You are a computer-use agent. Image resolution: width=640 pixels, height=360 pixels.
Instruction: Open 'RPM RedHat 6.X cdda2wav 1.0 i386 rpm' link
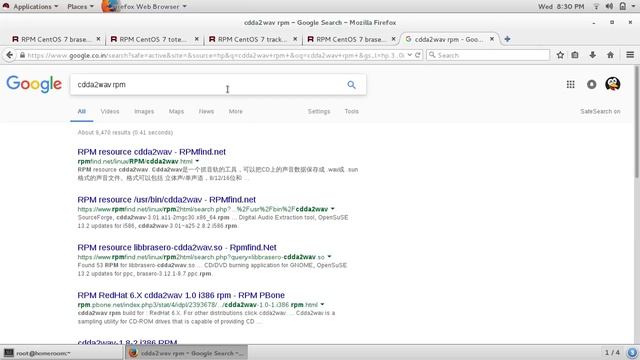181,295
